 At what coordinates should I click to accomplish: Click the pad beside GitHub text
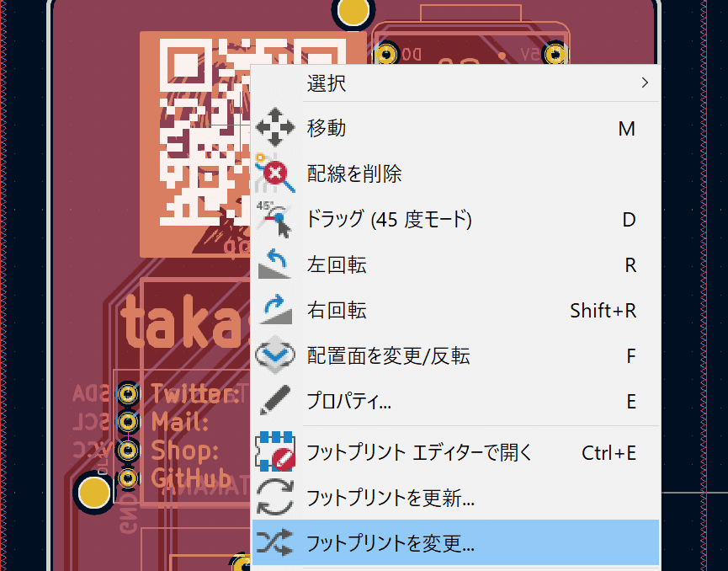(x=128, y=478)
